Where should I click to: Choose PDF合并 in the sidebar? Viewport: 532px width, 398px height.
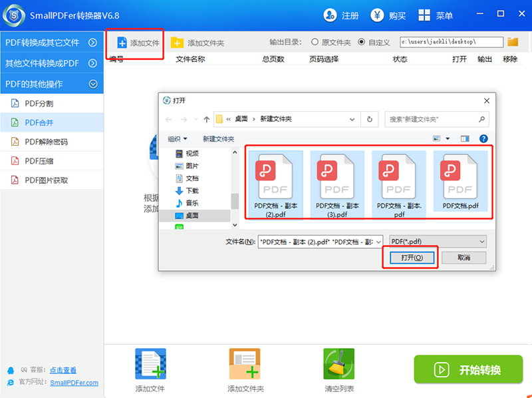coord(52,122)
